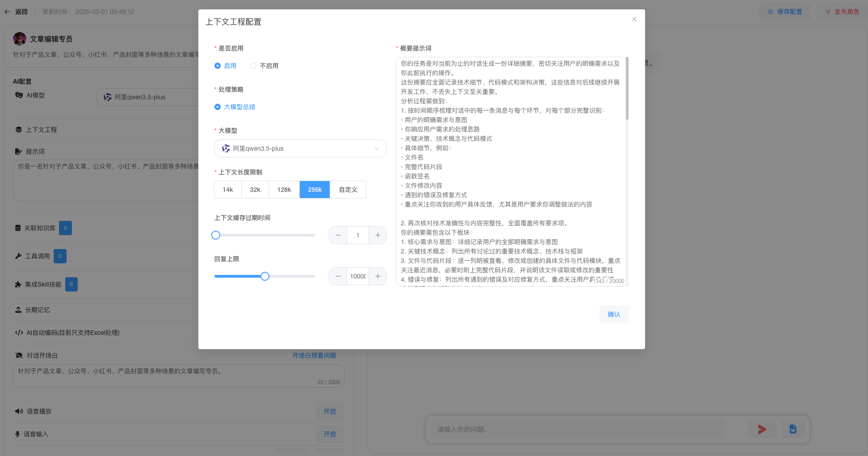Choose the 自定义 context length option

point(348,190)
